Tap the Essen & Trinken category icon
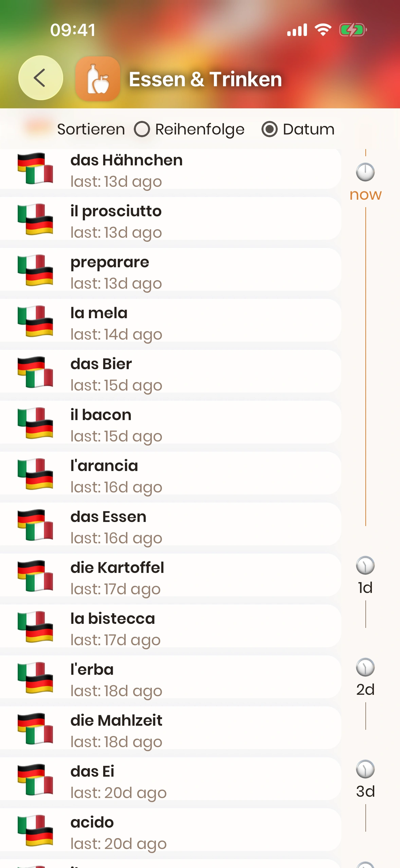This screenshot has width=400, height=868. pos(98,78)
